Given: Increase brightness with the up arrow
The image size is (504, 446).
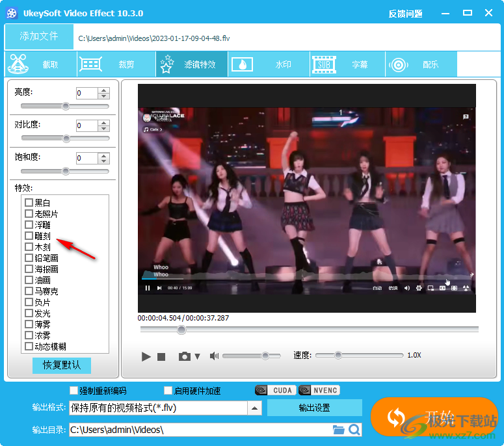Looking at the screenshot, I should [x=103, y=90].
